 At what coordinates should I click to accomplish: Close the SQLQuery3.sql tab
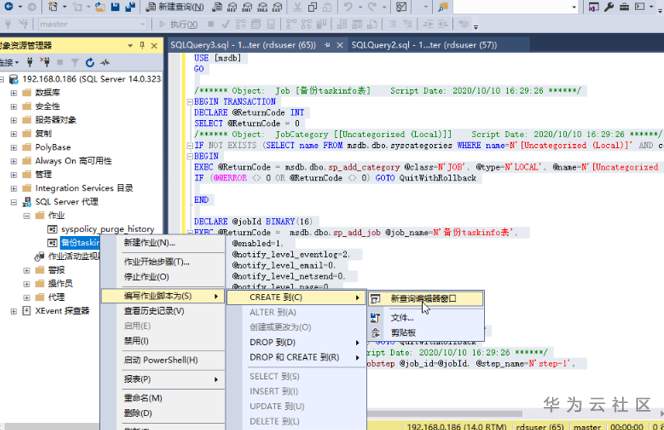tap(340, 45)
